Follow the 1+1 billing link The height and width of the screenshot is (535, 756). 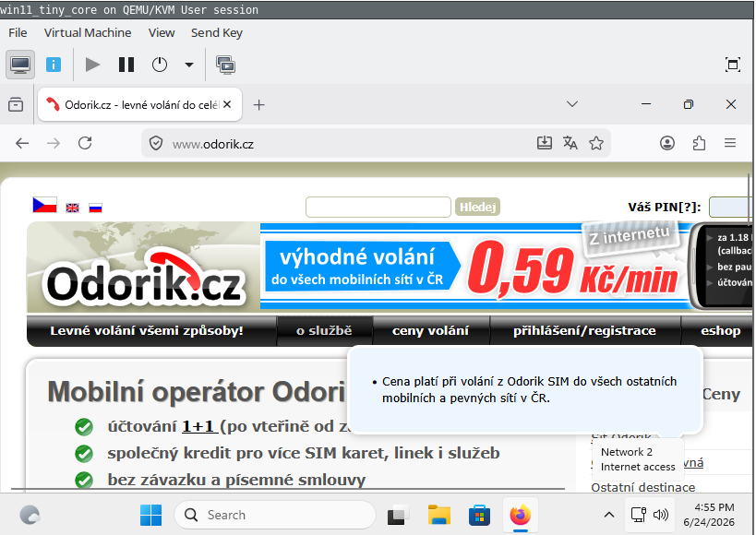click(x=199, y=426)
